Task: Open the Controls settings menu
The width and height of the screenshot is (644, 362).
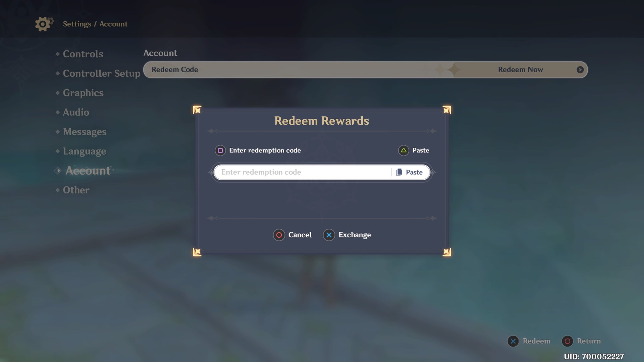Action: coord(83,54)
